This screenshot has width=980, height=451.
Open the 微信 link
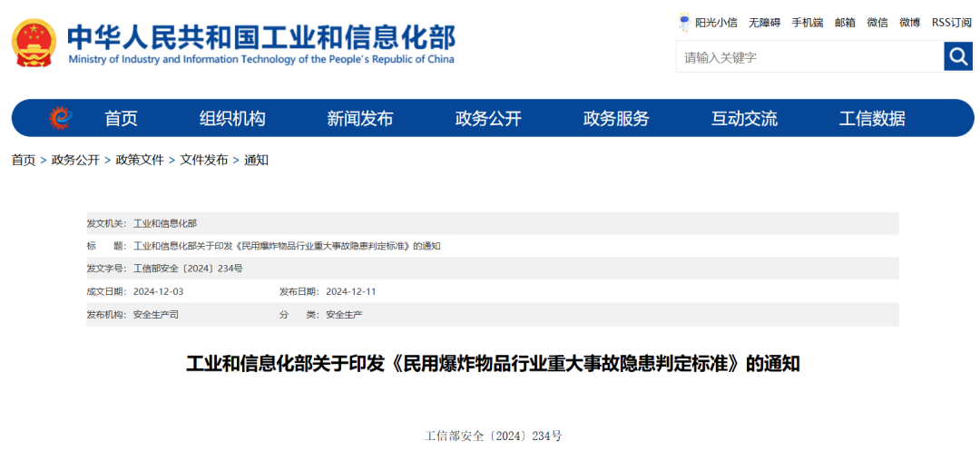[877, 23]
